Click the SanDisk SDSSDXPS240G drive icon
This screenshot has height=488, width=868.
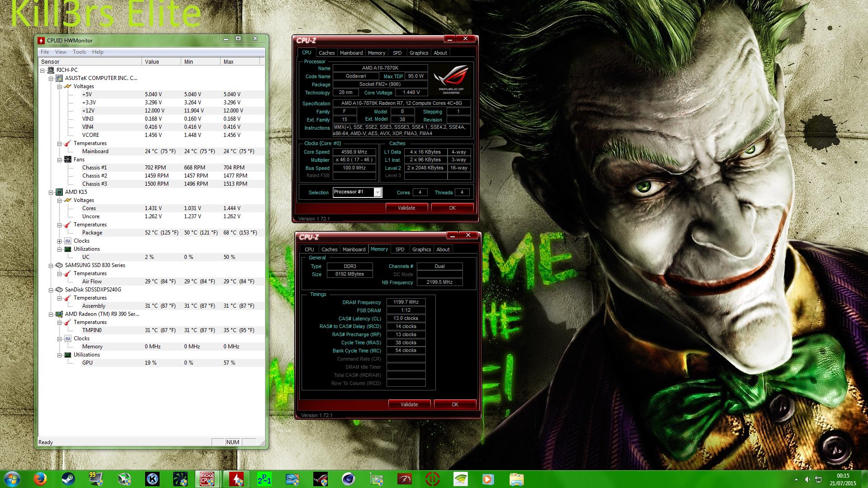point(59,290)
